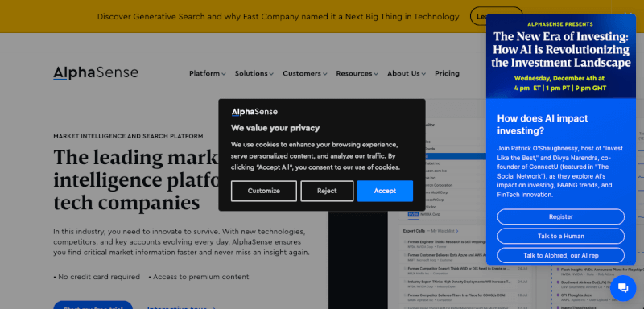Accept all cookies in the privacy dialog
The width and height of the screenshot is (644, 309).
385,191
